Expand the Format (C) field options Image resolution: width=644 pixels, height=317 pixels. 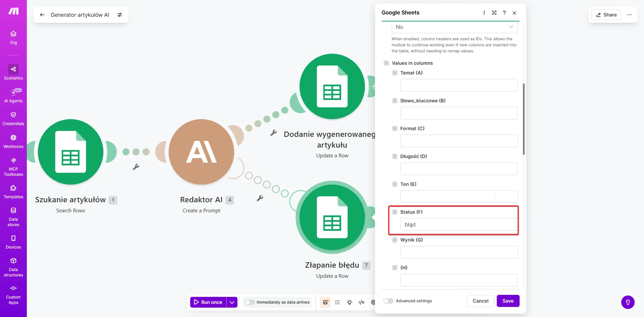395,128
